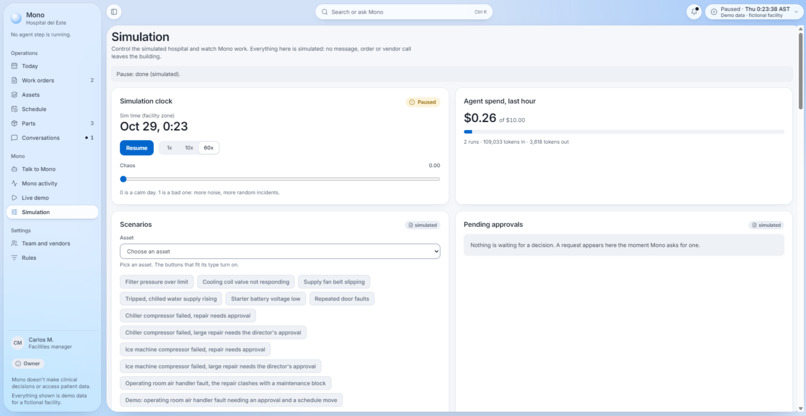Click the Rules filter icon

pos(14,258)
